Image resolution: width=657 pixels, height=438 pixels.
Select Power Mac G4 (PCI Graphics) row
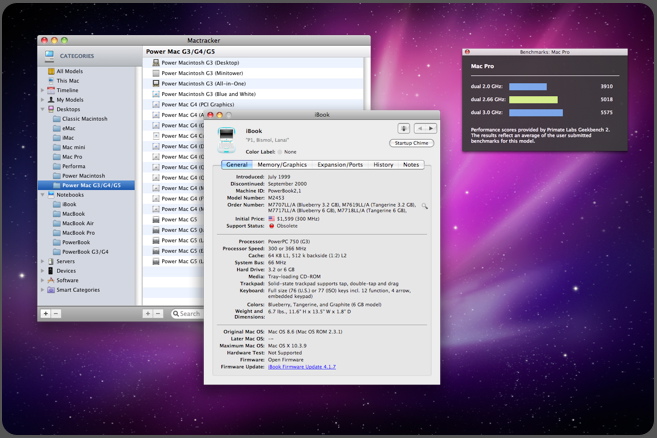[253, 105]
